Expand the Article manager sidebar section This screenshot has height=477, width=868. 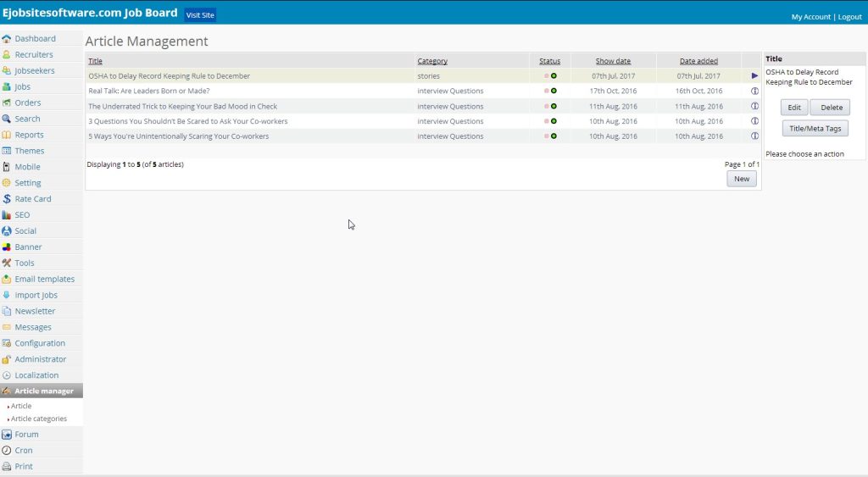(43, 391)
